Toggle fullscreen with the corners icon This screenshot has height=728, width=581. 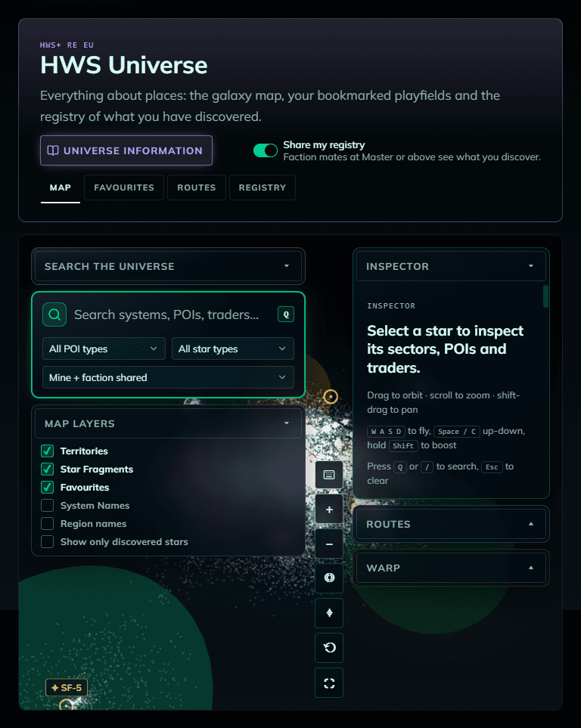329,683
